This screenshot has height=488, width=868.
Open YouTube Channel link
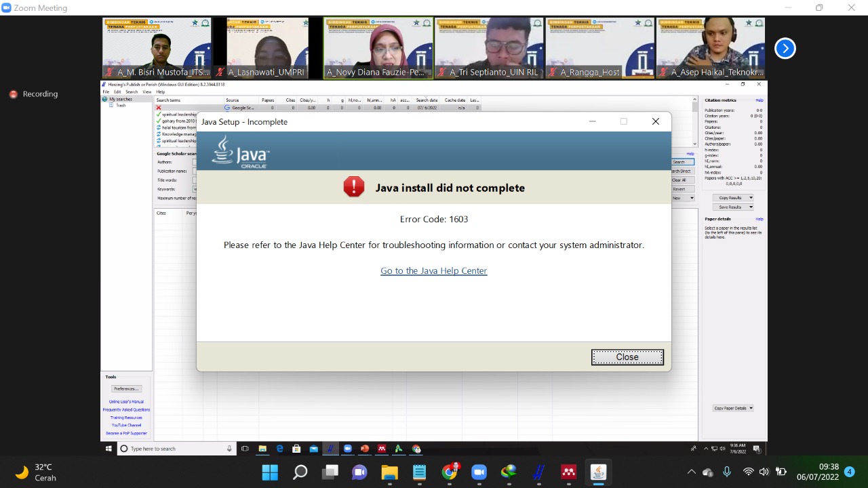point(126,425)
